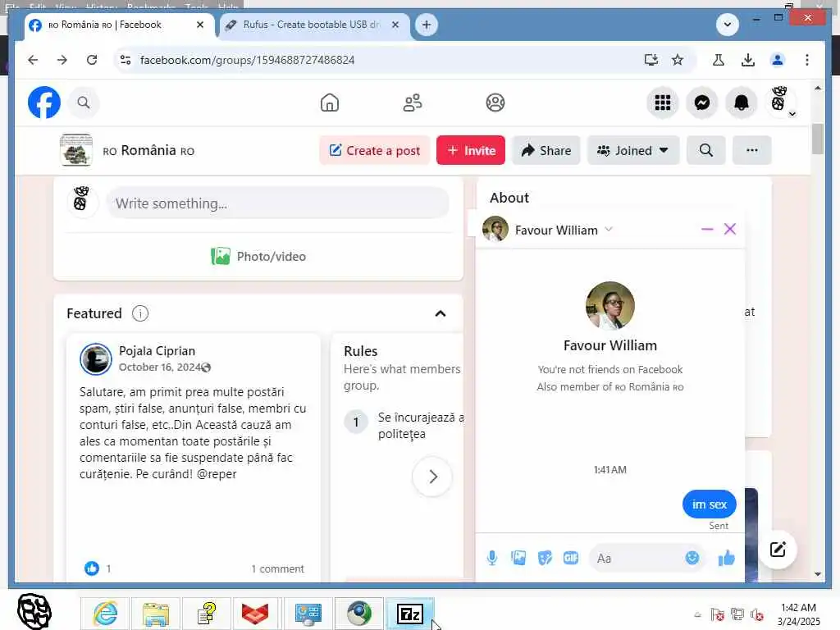Open the Messenger icon in header

702,103
